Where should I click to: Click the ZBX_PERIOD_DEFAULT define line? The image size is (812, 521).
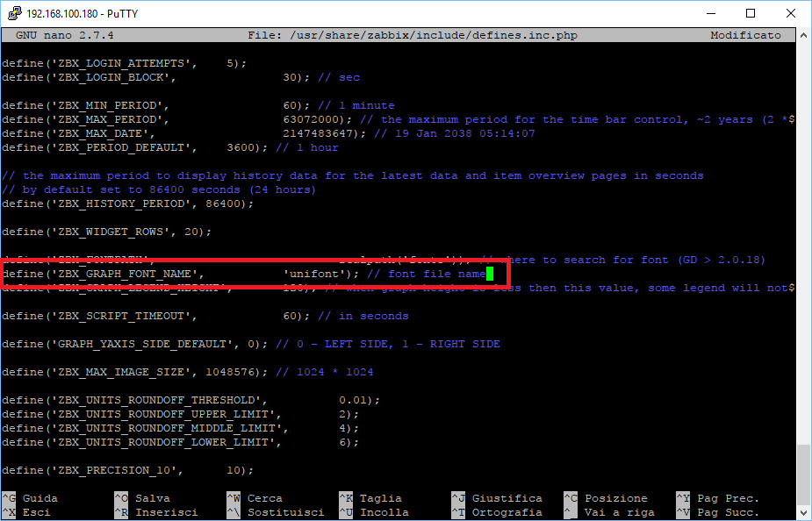click(x=169, y=147)
